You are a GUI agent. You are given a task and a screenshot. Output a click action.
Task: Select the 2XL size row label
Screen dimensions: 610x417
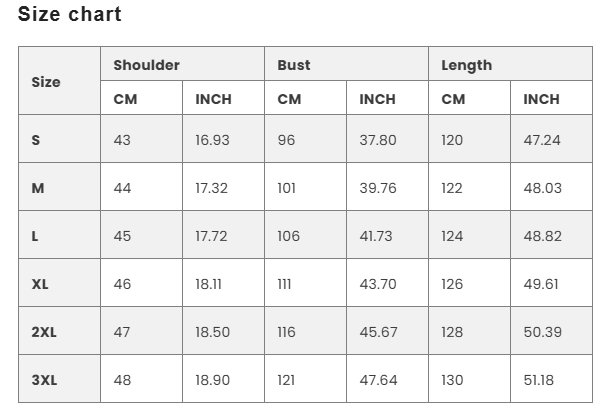pos(60,331)
